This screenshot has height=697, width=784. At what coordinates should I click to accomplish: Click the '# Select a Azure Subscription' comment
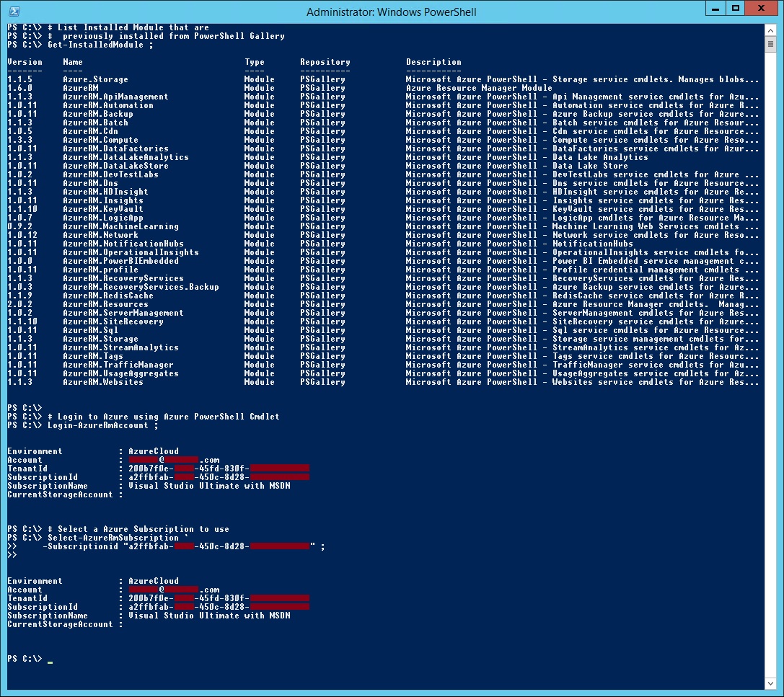[x=138, y=529]
